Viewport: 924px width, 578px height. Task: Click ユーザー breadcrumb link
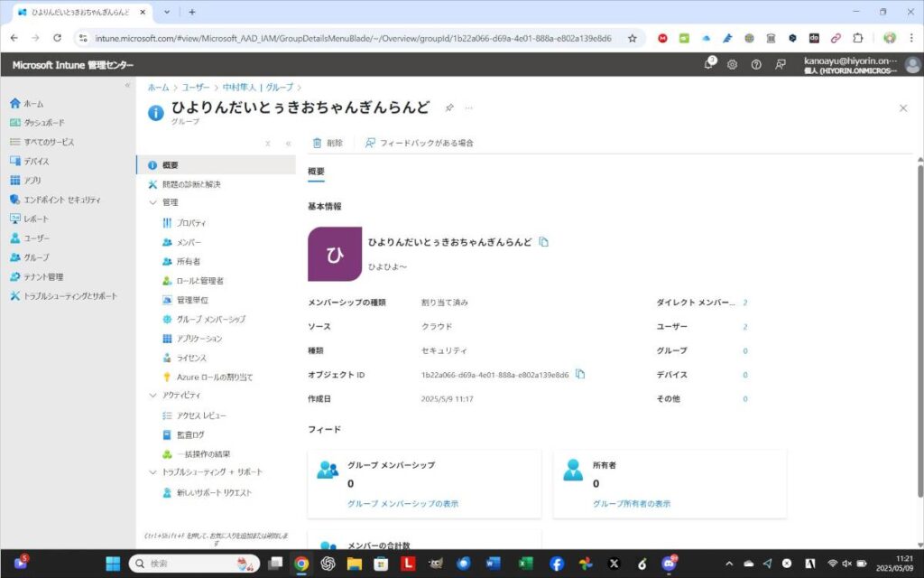[x=195, y=88]
